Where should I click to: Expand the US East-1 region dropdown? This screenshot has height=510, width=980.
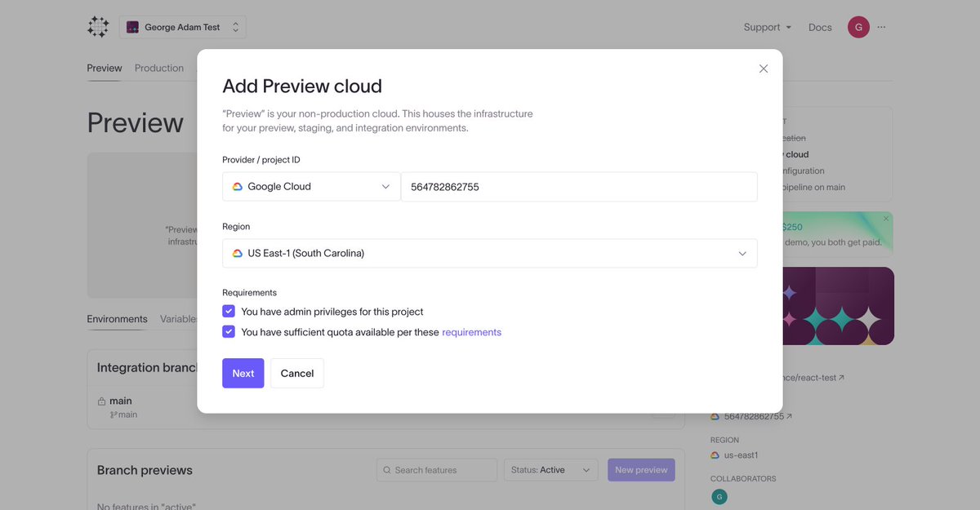click(490, 253)
